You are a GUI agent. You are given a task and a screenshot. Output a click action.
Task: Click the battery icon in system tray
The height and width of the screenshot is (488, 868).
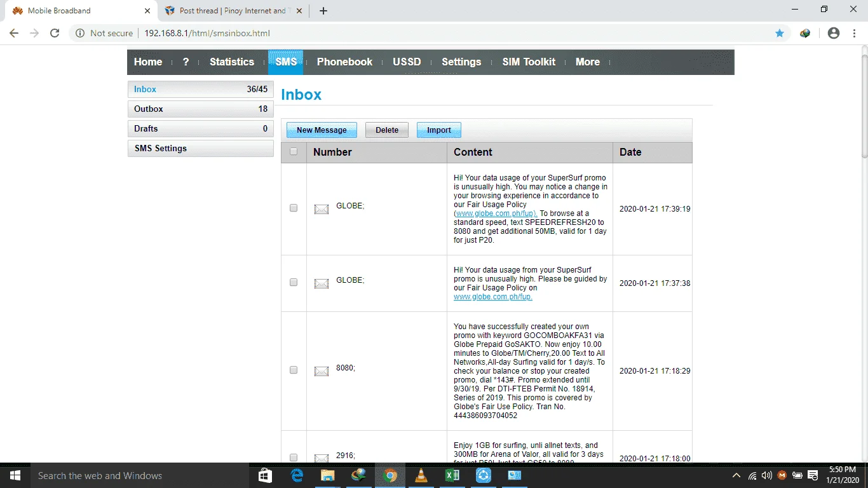[797, 475]
